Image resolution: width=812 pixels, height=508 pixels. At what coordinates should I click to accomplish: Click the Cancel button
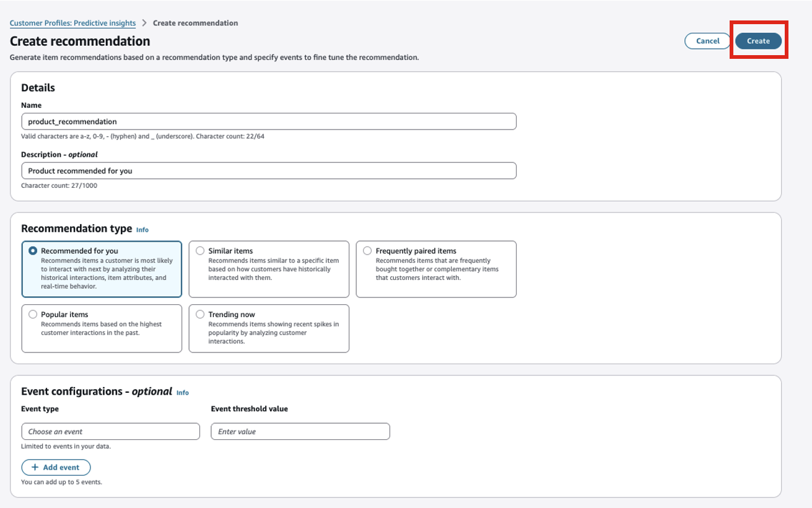[x=707, y=41]
